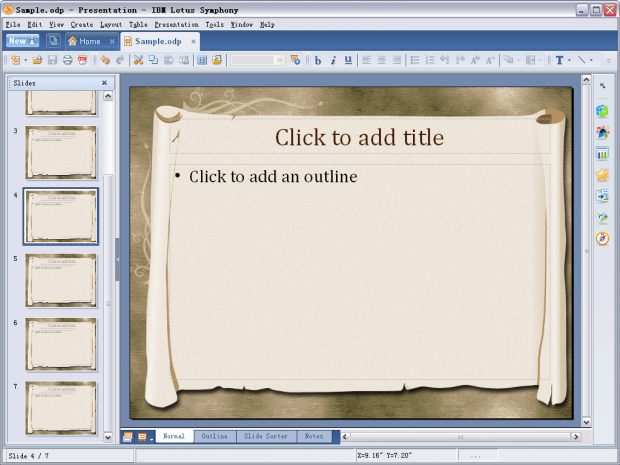Select slide 5 thumbnail

[61, 280]
